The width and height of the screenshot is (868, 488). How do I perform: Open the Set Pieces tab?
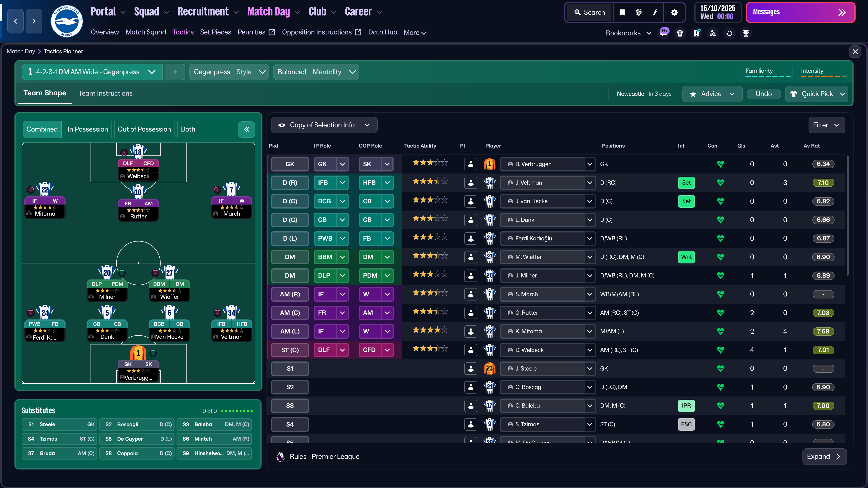click(x=215, y=32)
